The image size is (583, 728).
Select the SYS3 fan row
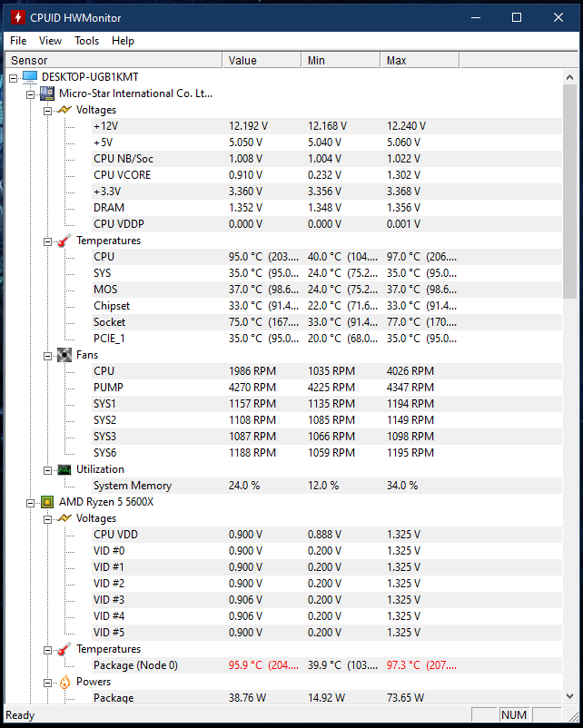pyautogui.click(x=327, y=437)
